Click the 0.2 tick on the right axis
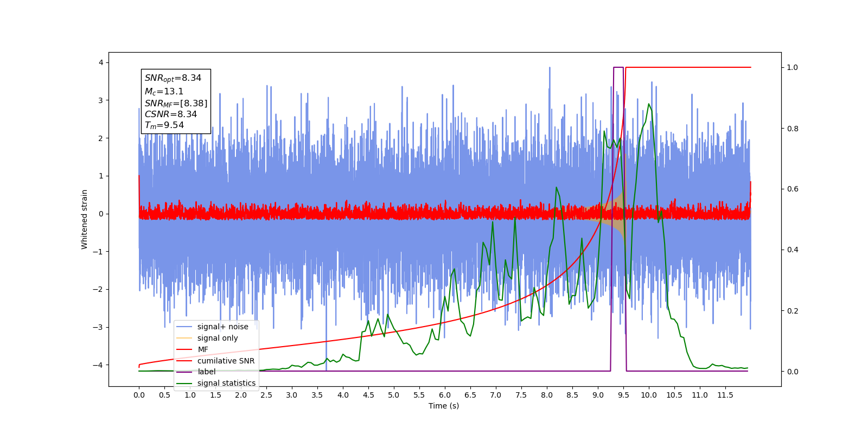The width and height of the screenshot is (868, 434). [793, 311]
